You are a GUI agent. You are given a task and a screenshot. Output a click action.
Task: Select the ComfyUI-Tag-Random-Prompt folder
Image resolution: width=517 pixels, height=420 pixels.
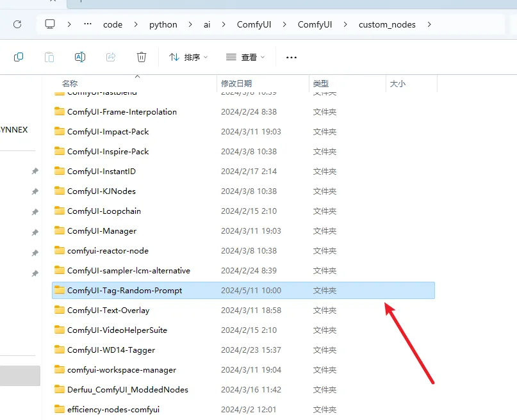click(124, 290)
